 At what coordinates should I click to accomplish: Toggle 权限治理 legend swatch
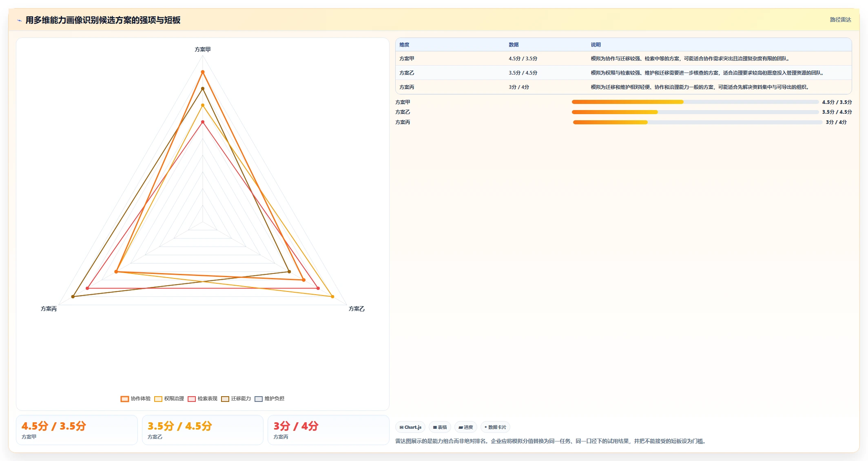click(x=158, y=399)
